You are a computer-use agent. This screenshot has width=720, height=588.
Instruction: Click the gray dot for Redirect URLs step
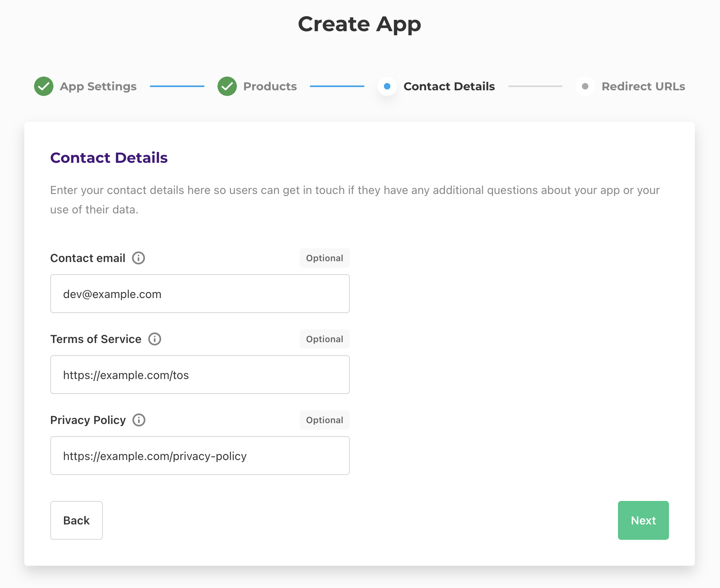[585, 86]
